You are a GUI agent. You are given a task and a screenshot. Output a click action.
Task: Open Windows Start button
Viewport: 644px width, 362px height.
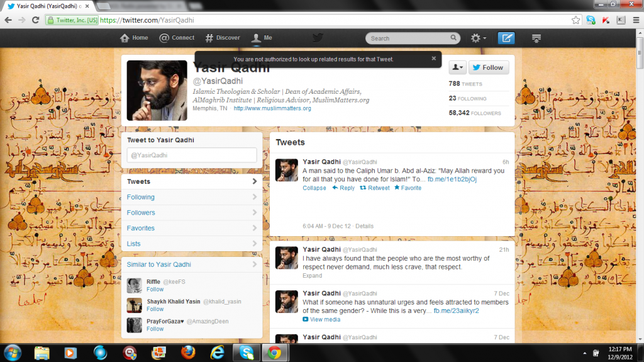(13, 353)
